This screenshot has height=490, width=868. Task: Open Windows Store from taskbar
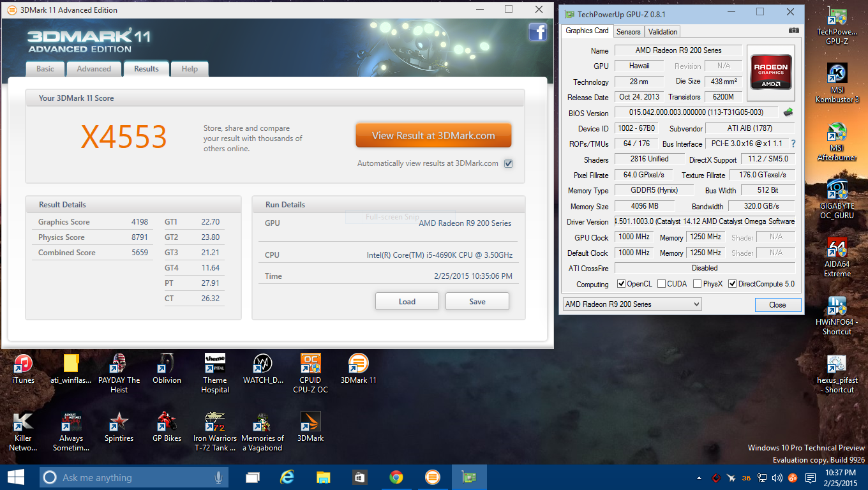360,477
